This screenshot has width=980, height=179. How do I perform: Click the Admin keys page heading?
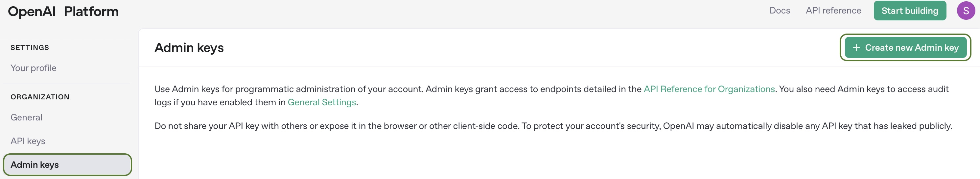pos(189,48)
